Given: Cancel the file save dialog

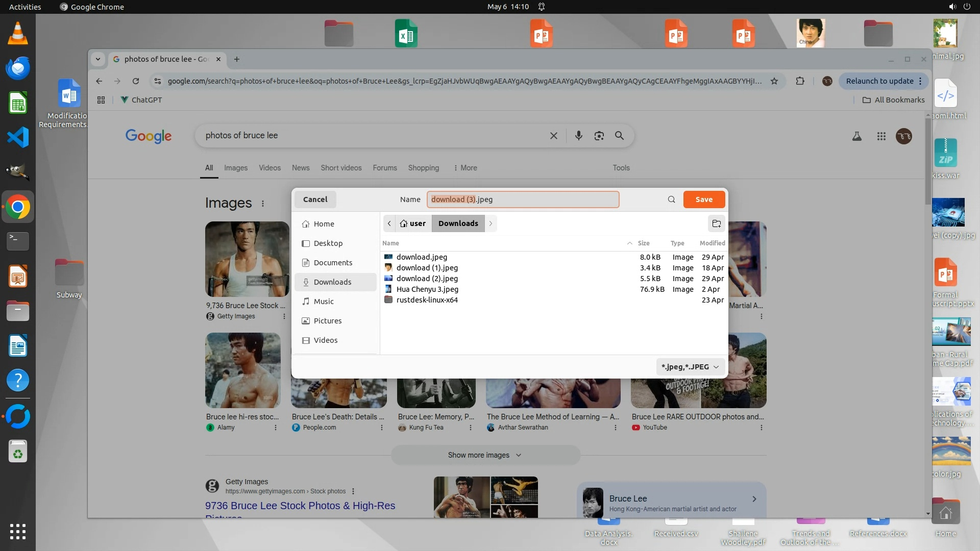Looking at the screenshot, I should 315,199.
